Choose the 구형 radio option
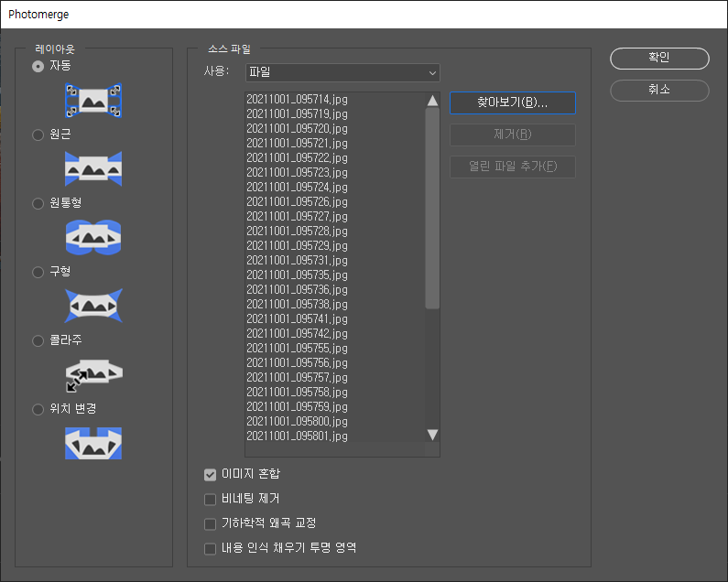The height and width of the screenshot is (582, 728). (38, 273)
